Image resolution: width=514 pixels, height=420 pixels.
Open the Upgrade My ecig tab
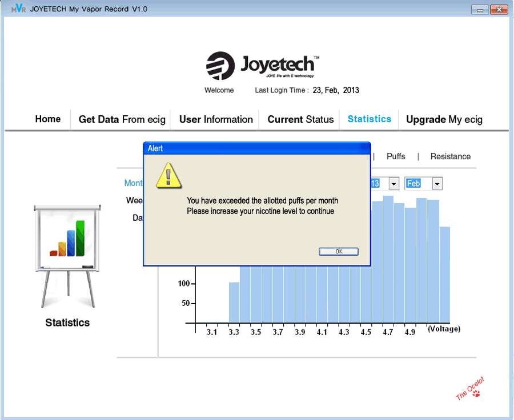click(x=444, y=119)
